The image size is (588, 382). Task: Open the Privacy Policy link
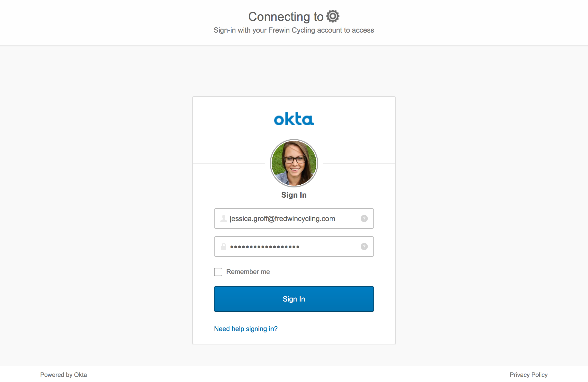(x=528, y=374)
